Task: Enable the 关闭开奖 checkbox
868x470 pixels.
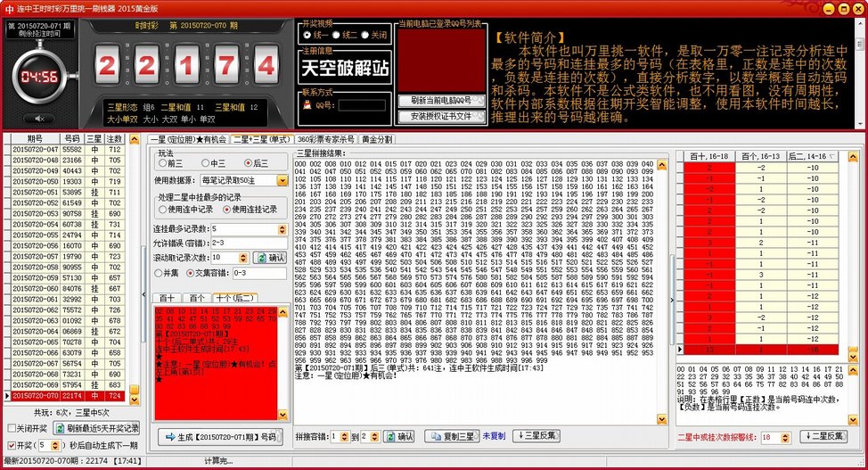Action: tap(11, 428)
